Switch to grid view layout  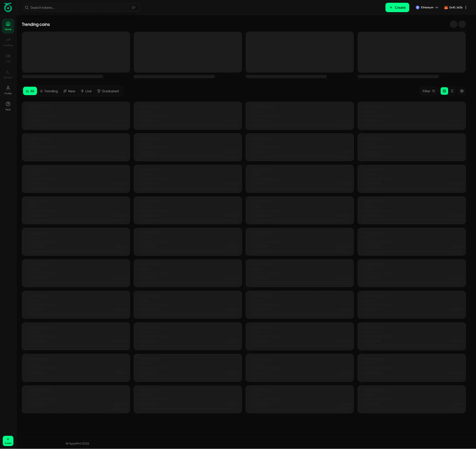coord(444,91)
